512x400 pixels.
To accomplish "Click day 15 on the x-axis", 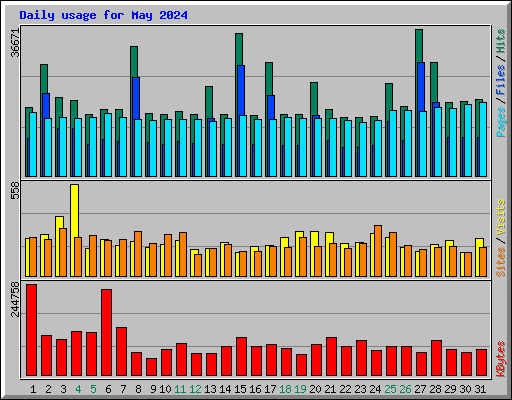I will point(240,389).
